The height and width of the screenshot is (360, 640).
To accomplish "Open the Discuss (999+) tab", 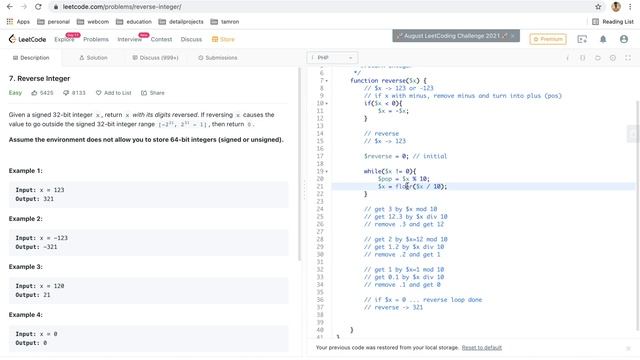I will [x=155, y=58].
